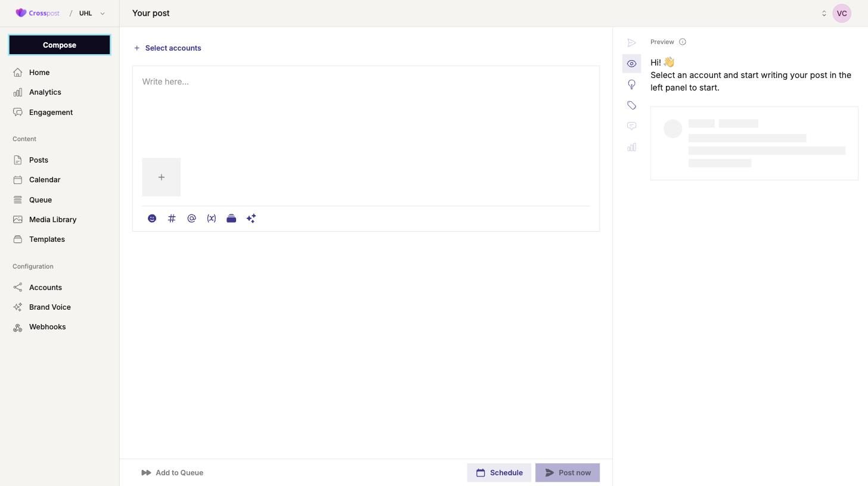Click the Media Library image icon

tap(18, 220)
